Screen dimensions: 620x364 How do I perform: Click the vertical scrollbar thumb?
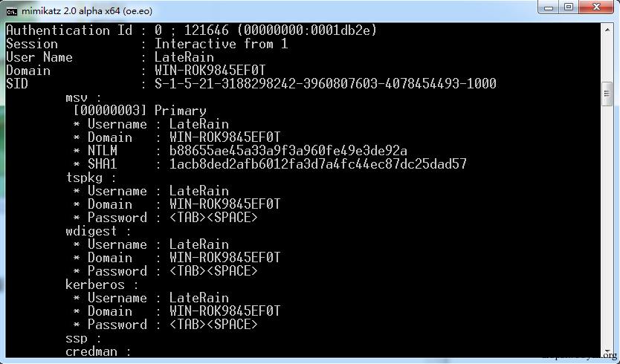point(607,94)
